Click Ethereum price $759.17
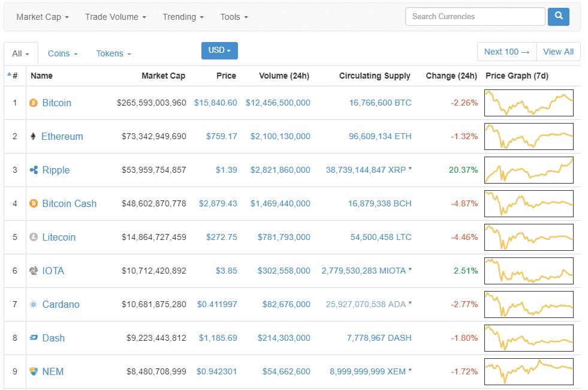Image resolution: width=588 pixels, height=390 pixels. coord(222,136)
